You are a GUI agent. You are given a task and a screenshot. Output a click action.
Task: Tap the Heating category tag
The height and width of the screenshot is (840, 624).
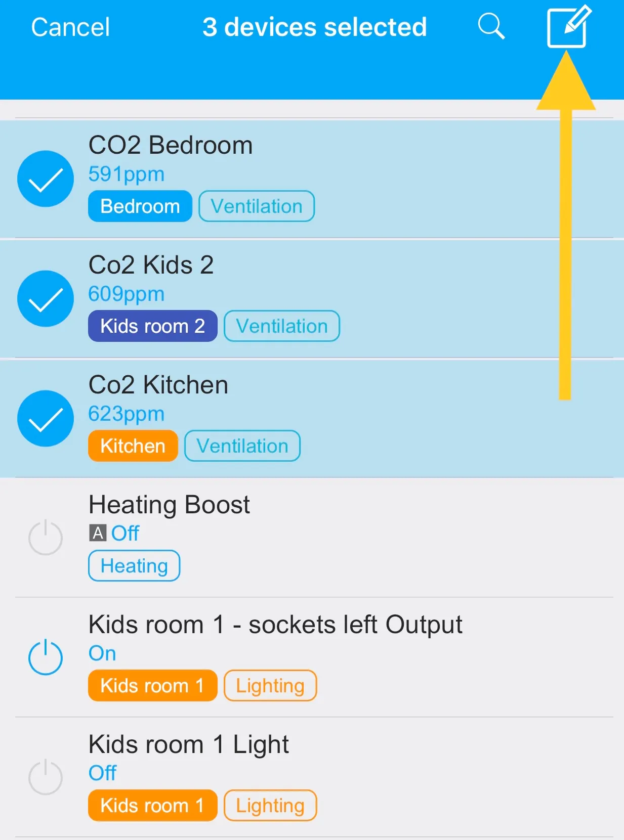134,566
